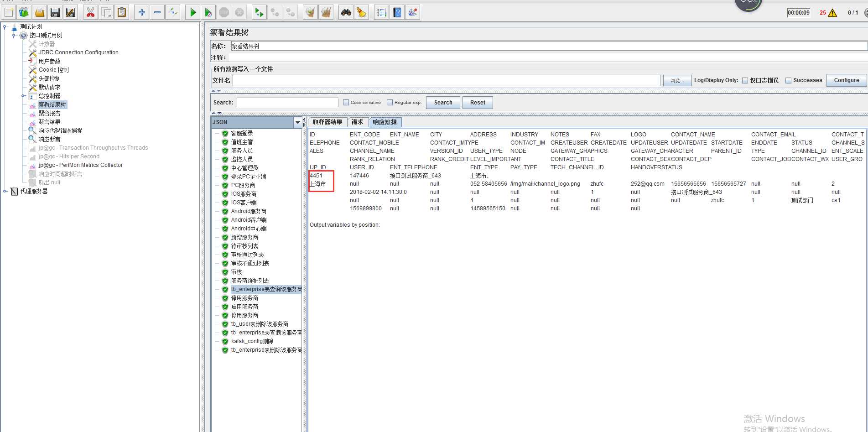Image resolution: width=868 pixels, height=432 pixels.
Task: Expand the 代理服务器 tree node
Action: (x=5, y=191)
